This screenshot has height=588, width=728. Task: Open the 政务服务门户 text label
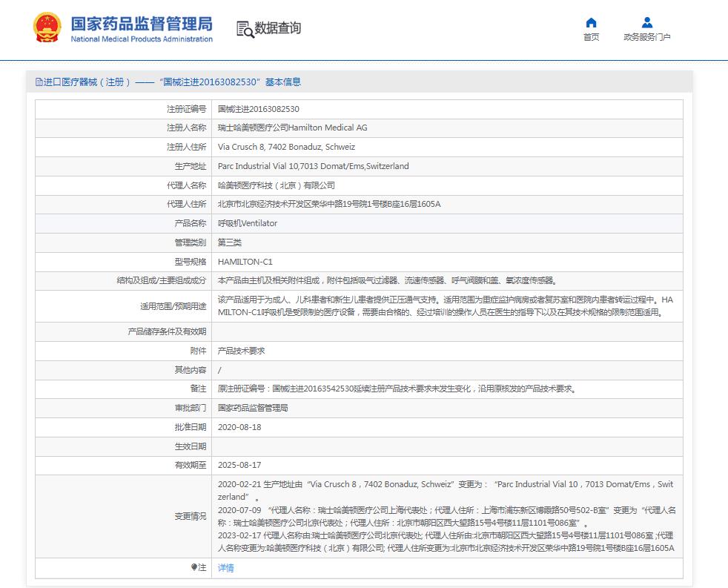(x=646, y=38)
